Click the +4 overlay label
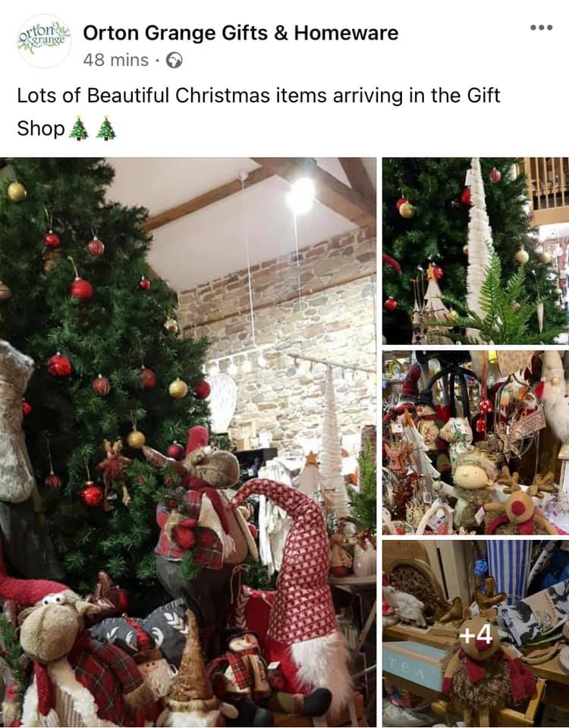This screenshot has height=728, width=569. [476, 635]
